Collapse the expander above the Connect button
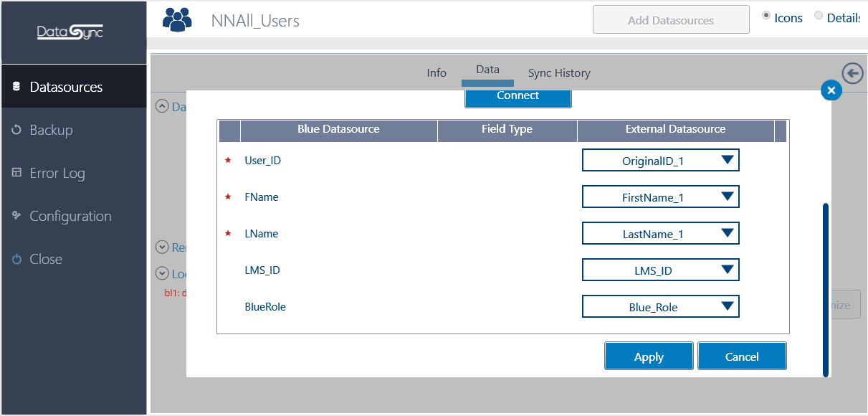 coord(161,107)
